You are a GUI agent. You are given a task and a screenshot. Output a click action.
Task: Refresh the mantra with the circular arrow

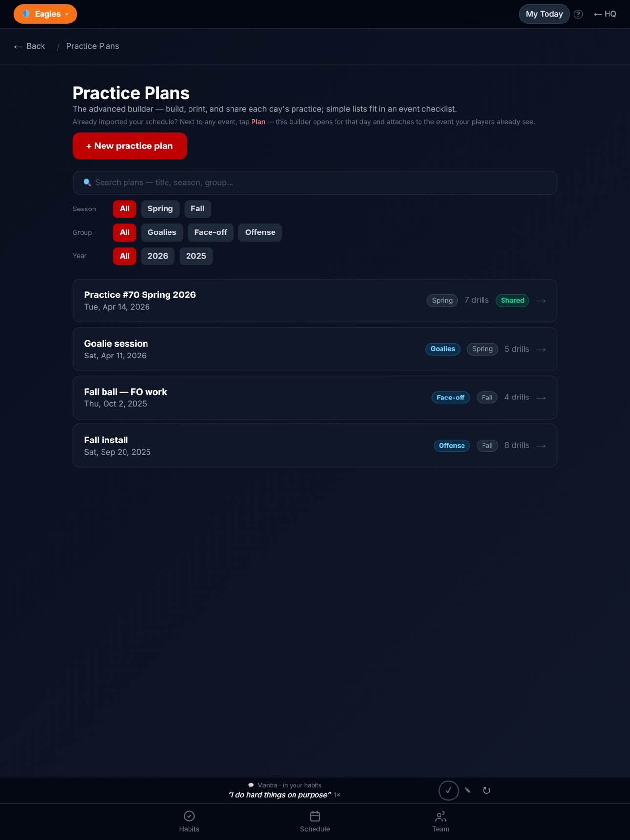point(487,790)
